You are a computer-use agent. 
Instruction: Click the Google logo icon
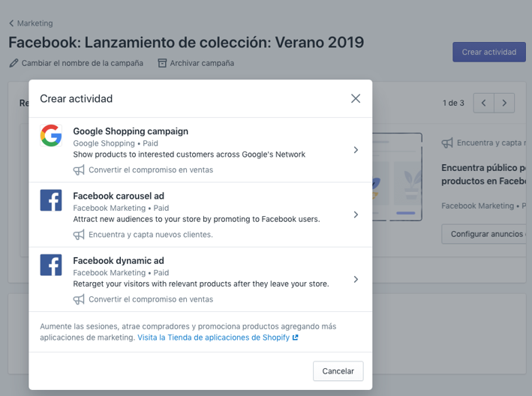pyautogui.click(x=51, y=136)
